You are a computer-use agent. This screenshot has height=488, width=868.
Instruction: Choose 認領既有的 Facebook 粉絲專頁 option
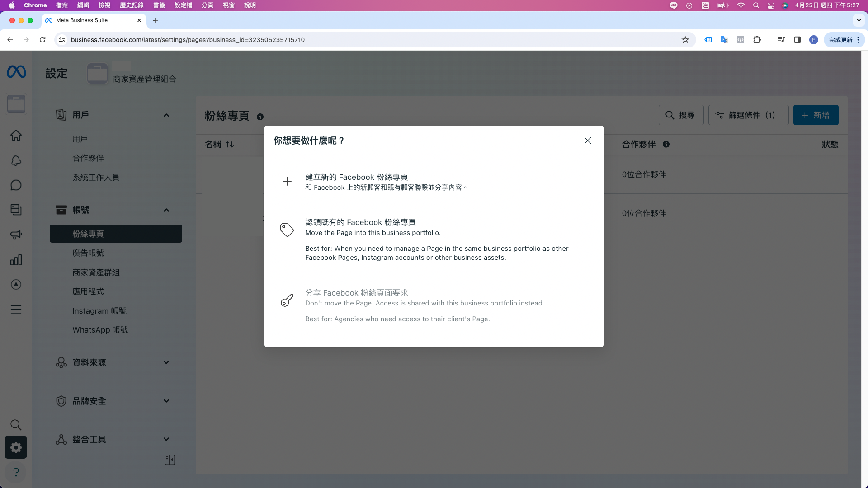pos(434,239)
